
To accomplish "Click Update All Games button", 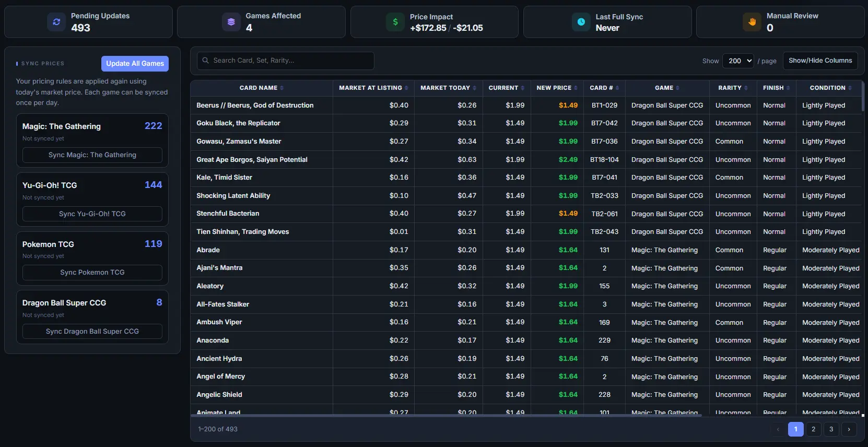I will (x=135, y=64).
